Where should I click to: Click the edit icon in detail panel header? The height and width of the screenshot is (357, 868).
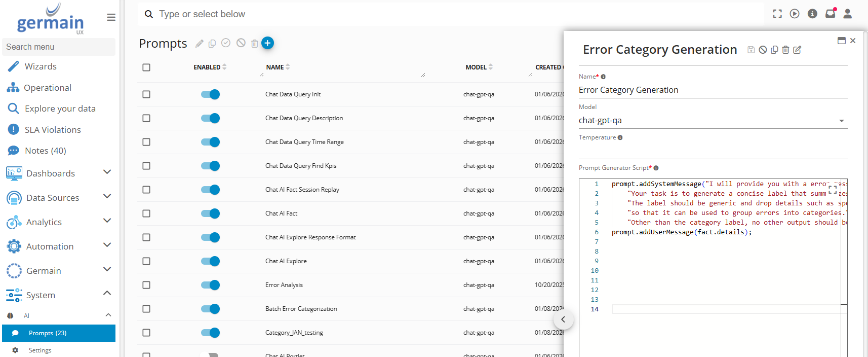(x=797, y=50)
